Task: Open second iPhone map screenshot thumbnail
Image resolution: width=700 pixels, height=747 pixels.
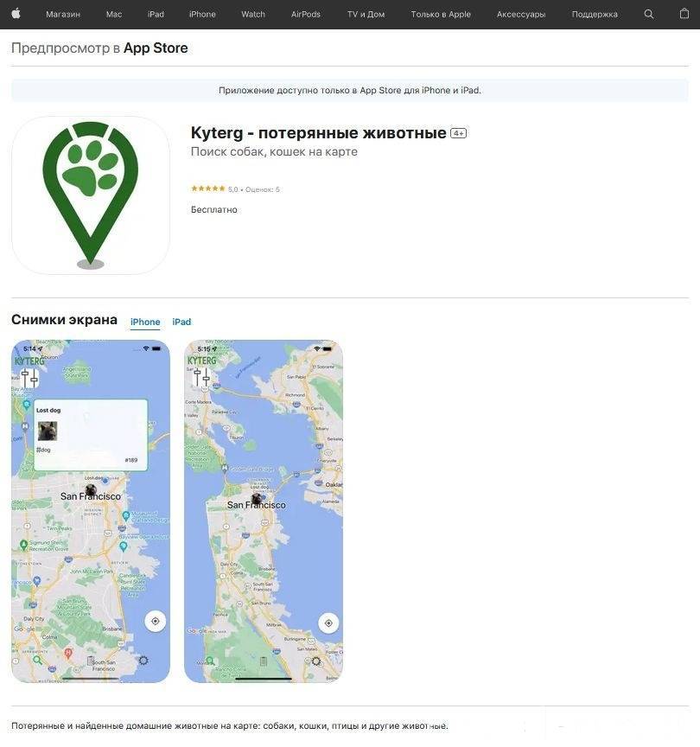Action: [x=264, y=511]
